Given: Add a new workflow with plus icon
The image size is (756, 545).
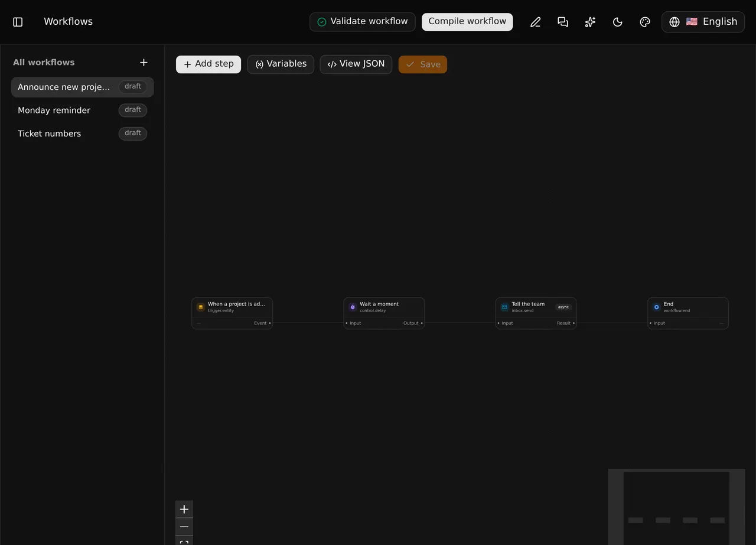Looking at the screenshot, I should coord(144,63).
